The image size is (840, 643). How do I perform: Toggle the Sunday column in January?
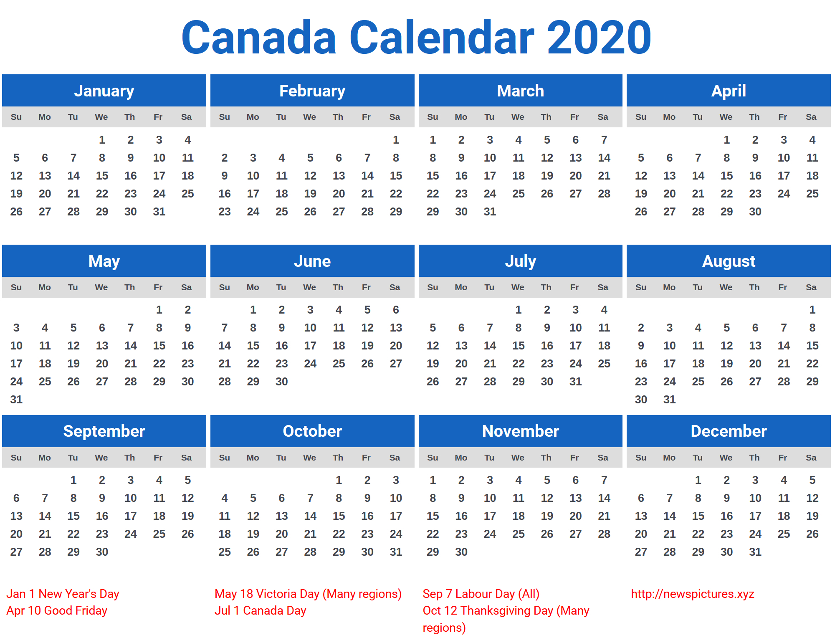17,117
